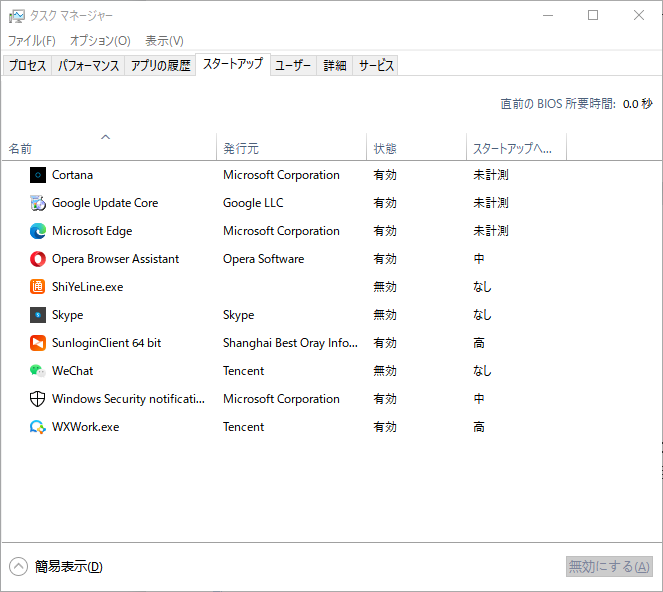Viewport: 663px width, 592px height.
Task: Click 中 impact in Opera row
Action: click(x=479, y=259)
